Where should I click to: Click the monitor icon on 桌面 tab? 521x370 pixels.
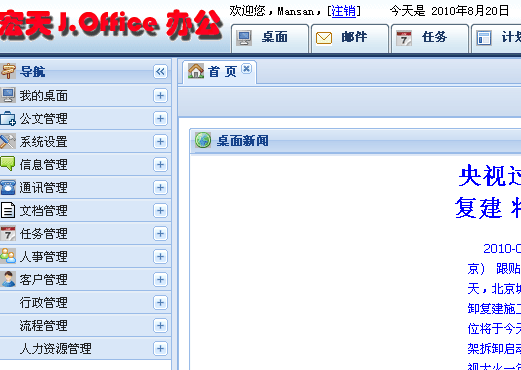click(244, 38)
